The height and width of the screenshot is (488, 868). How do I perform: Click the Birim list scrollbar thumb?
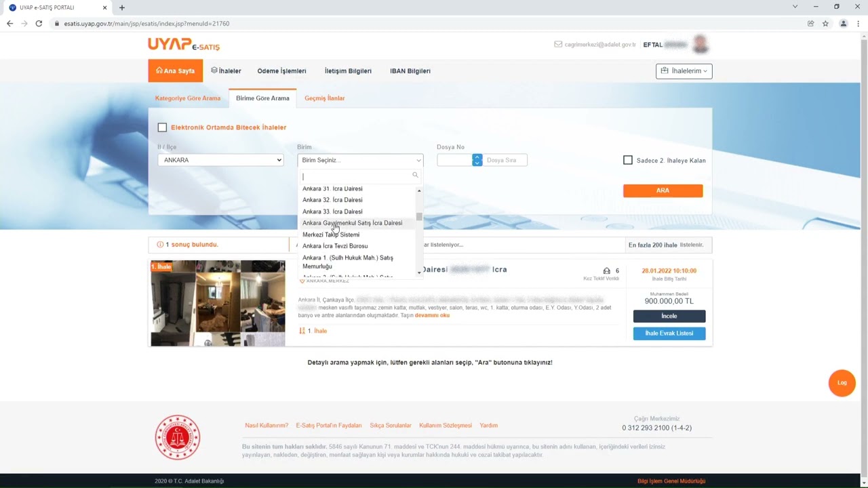(x=419, y=217)
